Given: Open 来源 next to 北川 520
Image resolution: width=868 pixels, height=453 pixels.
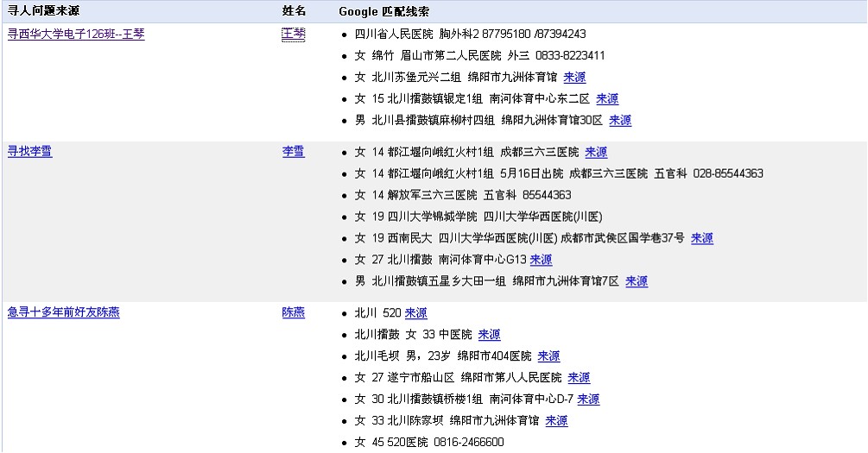Looking at the screenshot, I should point(415,313).
